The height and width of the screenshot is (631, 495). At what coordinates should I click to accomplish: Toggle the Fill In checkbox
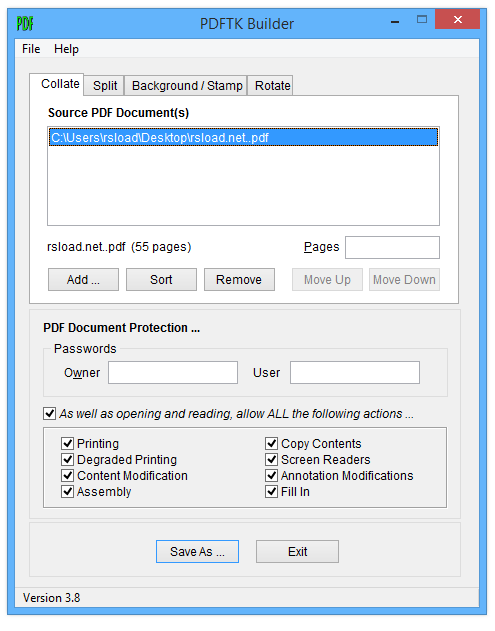point(272,492)
